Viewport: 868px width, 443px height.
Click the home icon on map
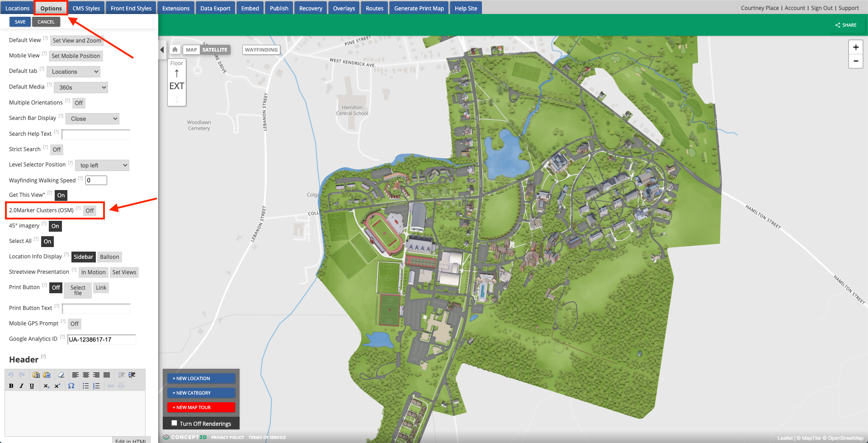tap(175, 50)
